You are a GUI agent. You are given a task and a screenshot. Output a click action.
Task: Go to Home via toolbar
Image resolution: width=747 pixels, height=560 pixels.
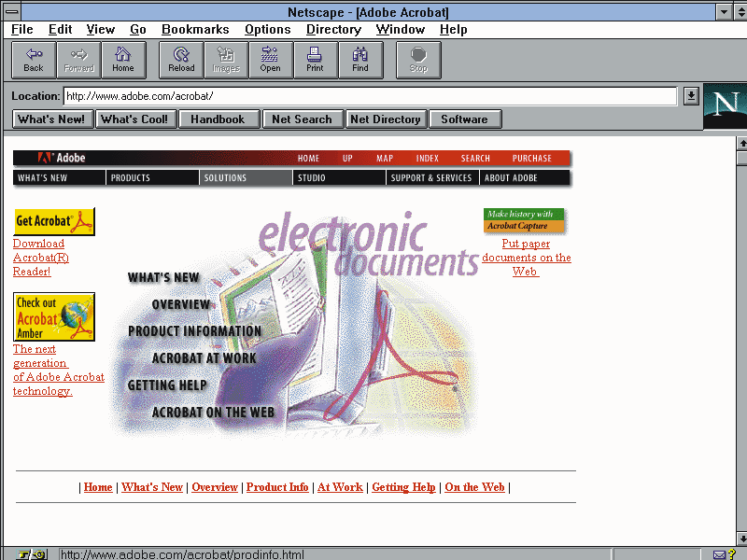click(123, 60)
